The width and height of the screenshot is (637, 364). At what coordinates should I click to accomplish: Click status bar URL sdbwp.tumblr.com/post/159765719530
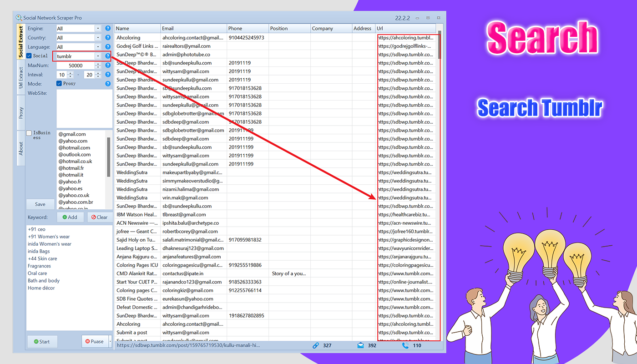click(x=188, y=345)
